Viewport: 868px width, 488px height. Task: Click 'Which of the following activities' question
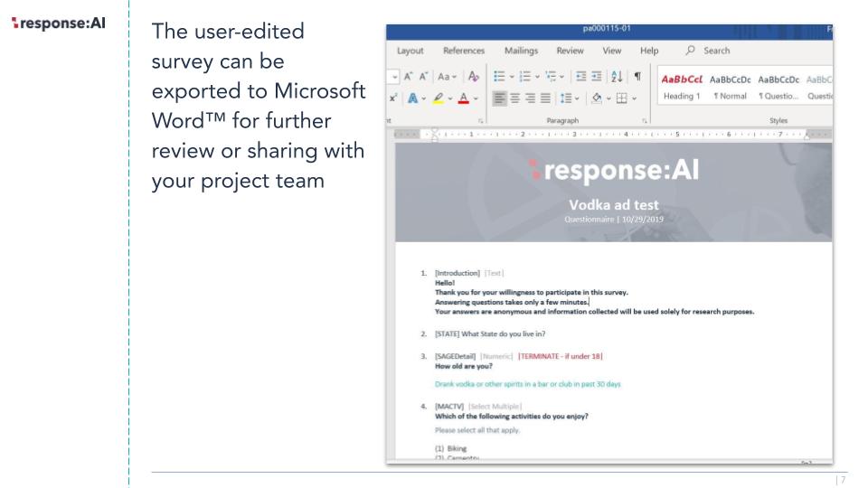pyautogui.click(x=511, y=416)
